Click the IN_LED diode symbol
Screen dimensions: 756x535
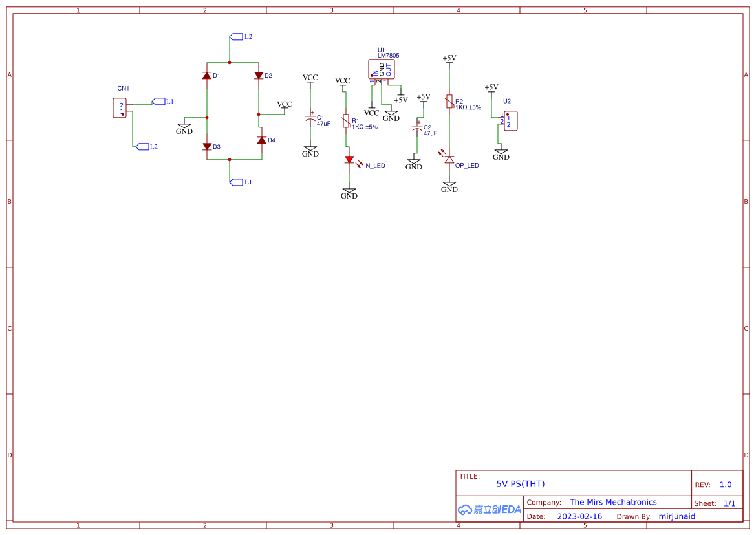349,160
